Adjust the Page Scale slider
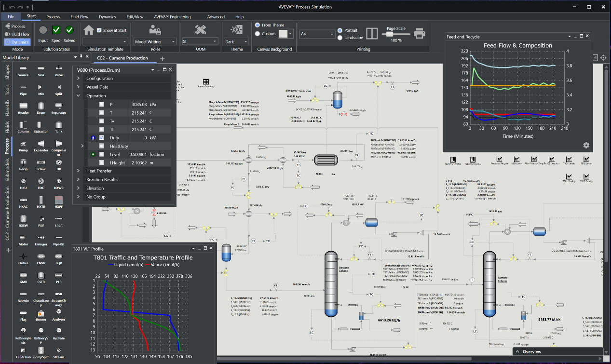Screen dimensions: 611x364 (396, 34)
